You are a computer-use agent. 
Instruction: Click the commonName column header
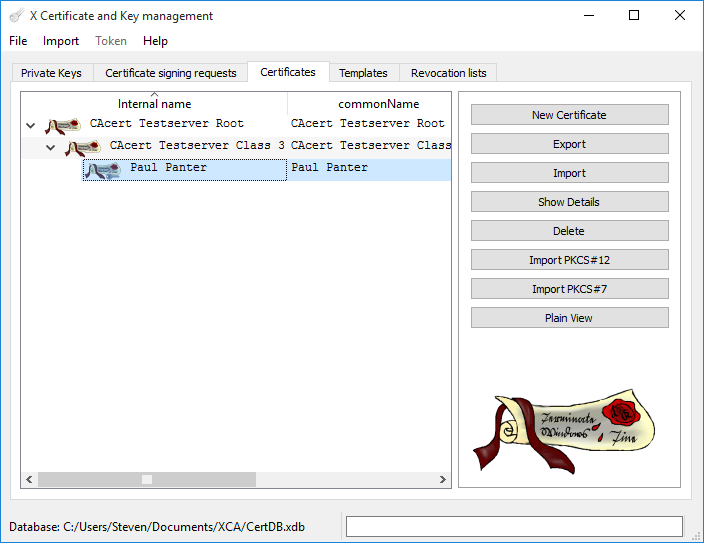pyautogui.click(x=378, y=104)
